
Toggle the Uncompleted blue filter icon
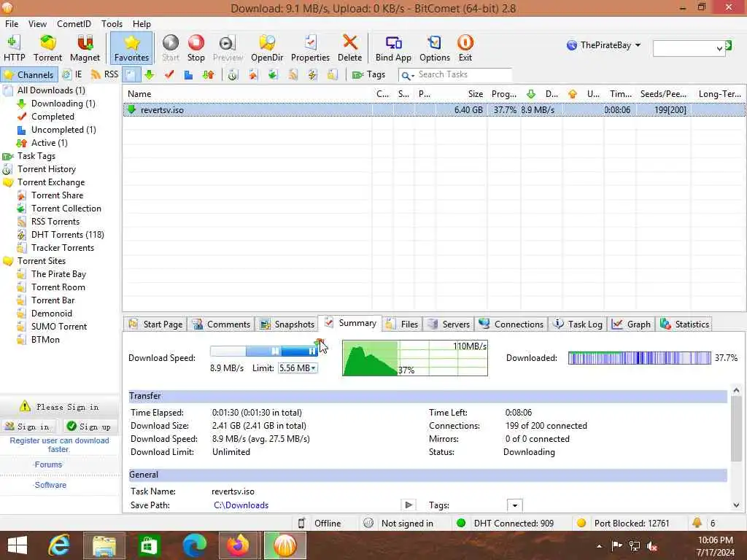189,75
